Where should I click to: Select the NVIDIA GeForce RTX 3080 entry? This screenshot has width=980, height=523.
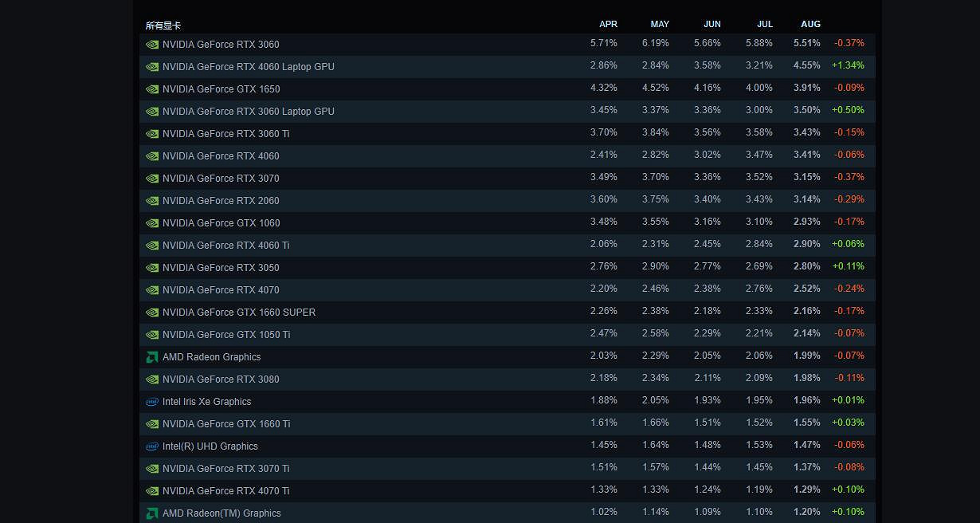tap(221, 379)
